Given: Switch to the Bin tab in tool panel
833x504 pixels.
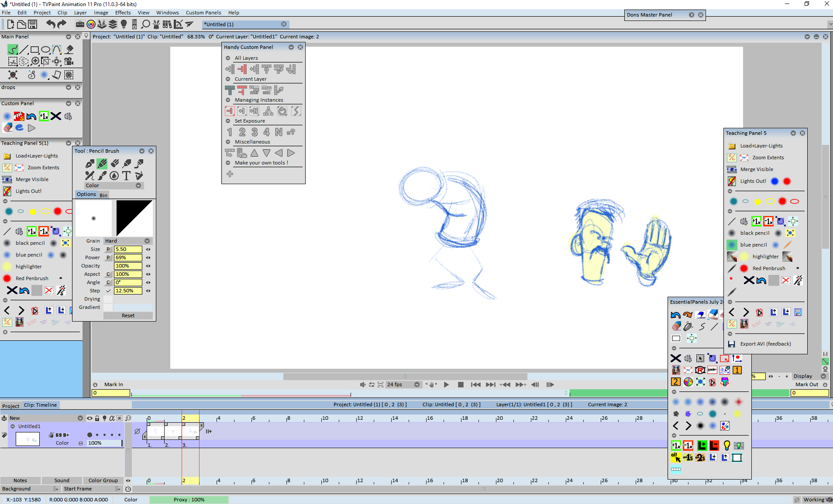Looking at the screenshot, I should click(103, 195).
